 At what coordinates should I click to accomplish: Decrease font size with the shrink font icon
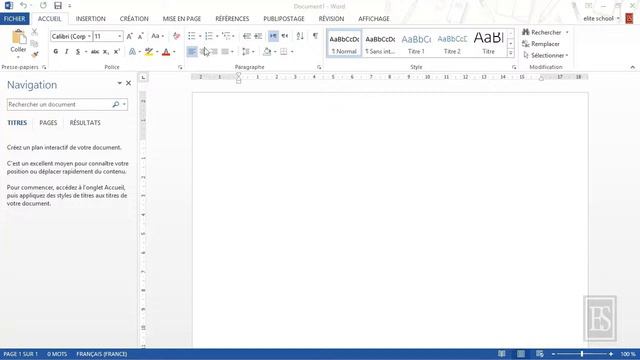pos(140,36)
